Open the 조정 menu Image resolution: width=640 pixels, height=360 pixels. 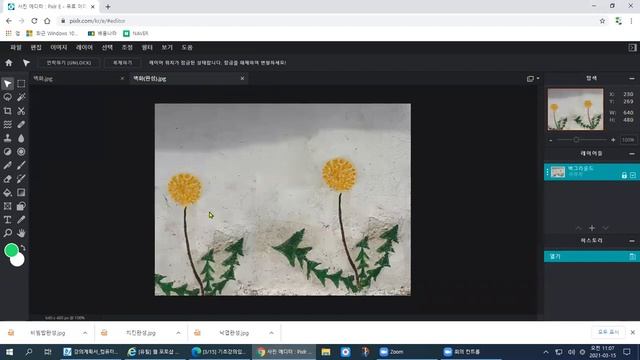pyautogui.click(x=127, y=47)
